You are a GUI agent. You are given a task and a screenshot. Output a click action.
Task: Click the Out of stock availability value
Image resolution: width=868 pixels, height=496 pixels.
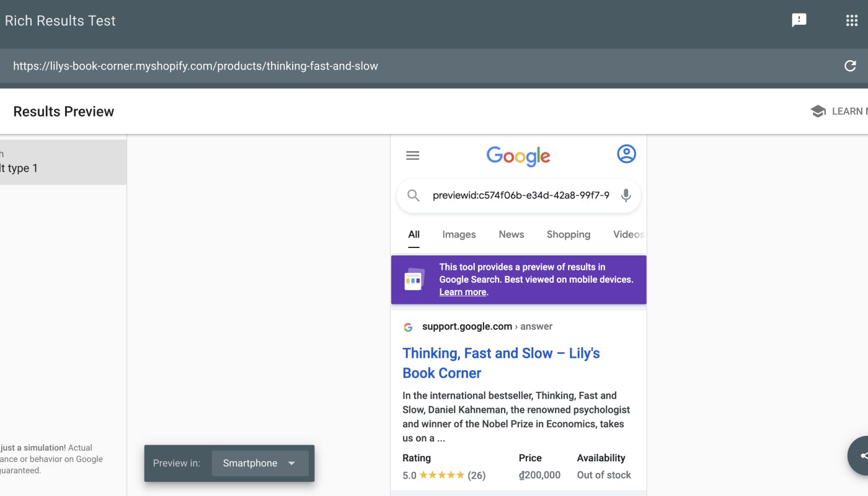click(x=604, y=475)
